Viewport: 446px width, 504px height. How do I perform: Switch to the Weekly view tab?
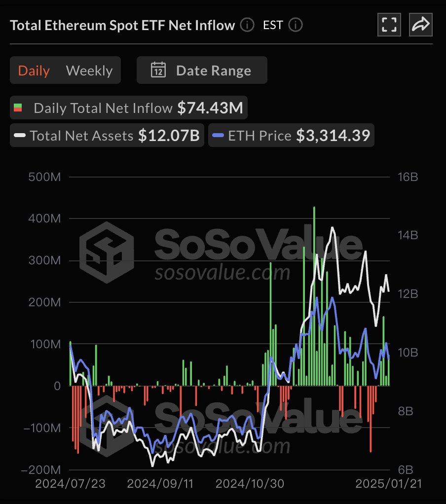coord(89,71)
